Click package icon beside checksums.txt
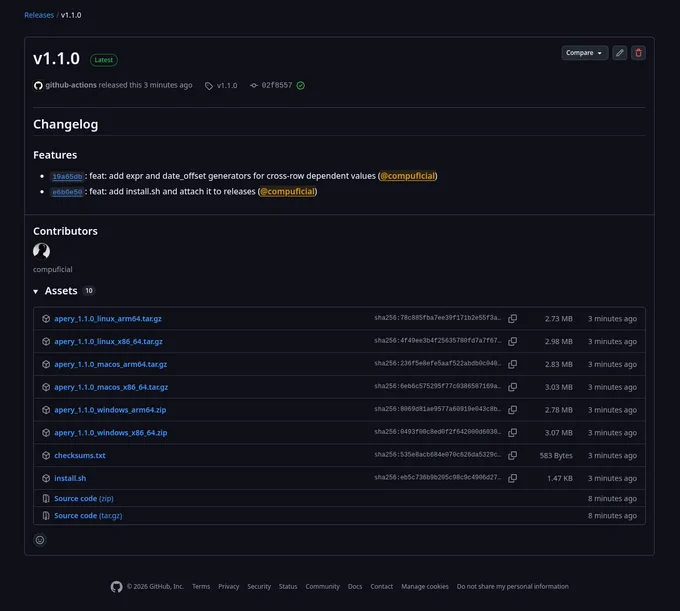The width and height of the screenshot is (680, 611). (46, 456)
